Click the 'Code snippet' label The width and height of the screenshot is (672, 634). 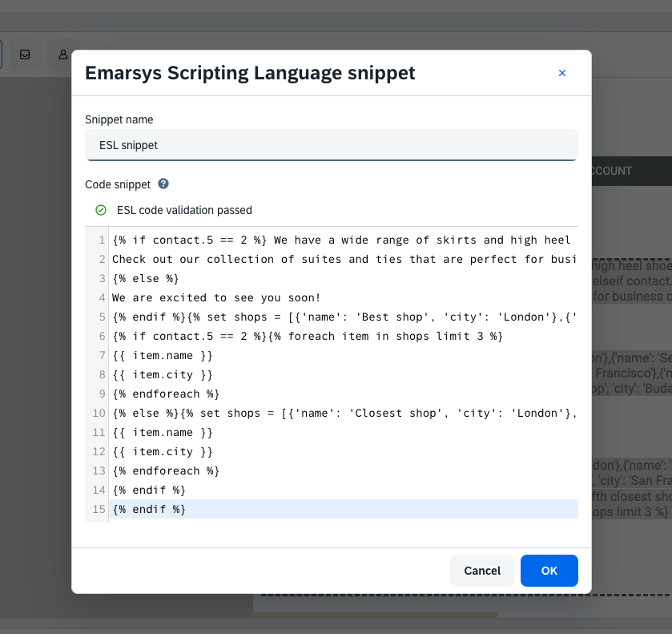[118, 184]
